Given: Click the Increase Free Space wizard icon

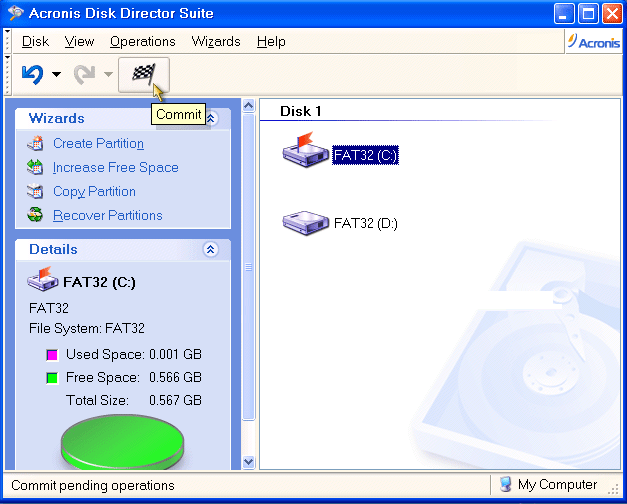Looking at the screenshot, I should [x=36, y=168].
